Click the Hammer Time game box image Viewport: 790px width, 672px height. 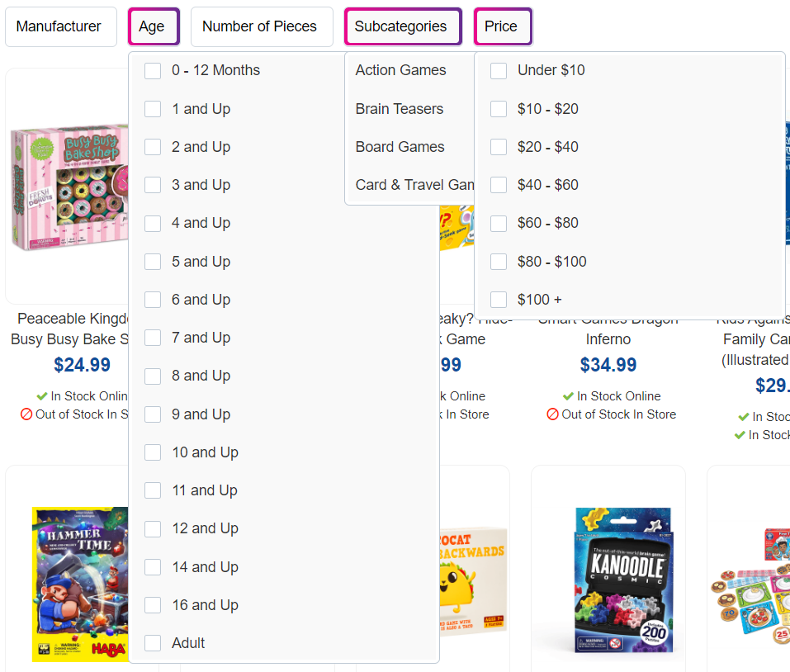(78, 584)
